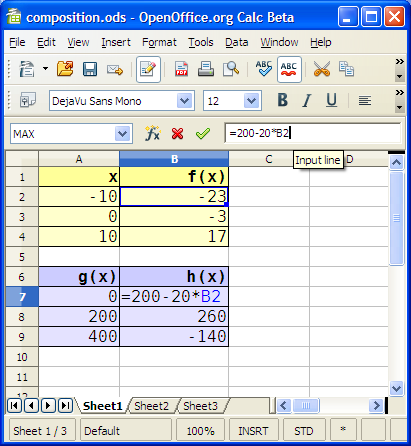This screenshot has width=411, height=446.
Task: Toggle AutoSpellcheck red wavy ABC button
Action: point(289,69)
